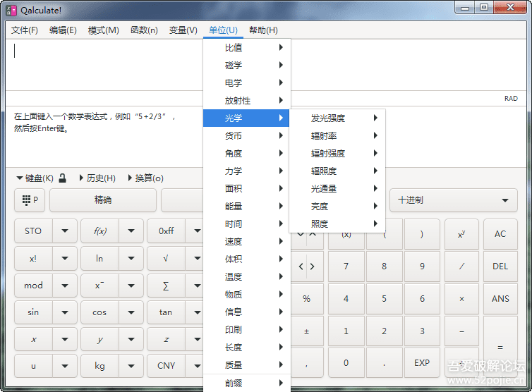Open the 角度 units submenu
This screenshot has width=532, height=392.
[x=247, y=153]
